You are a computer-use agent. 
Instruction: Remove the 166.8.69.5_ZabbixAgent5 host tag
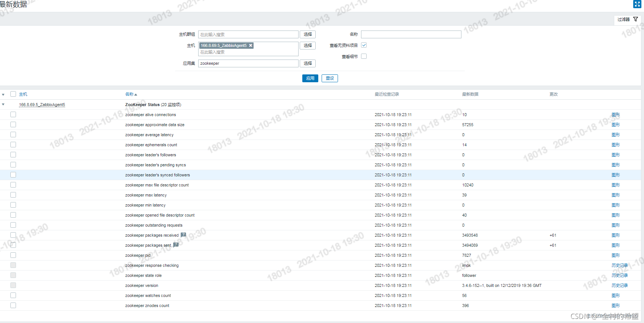(x=251, y=45)
